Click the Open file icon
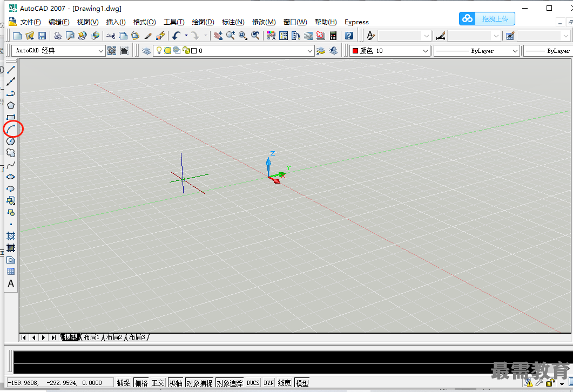Screen dimensions: 573x392 click(x=30, y=36)
